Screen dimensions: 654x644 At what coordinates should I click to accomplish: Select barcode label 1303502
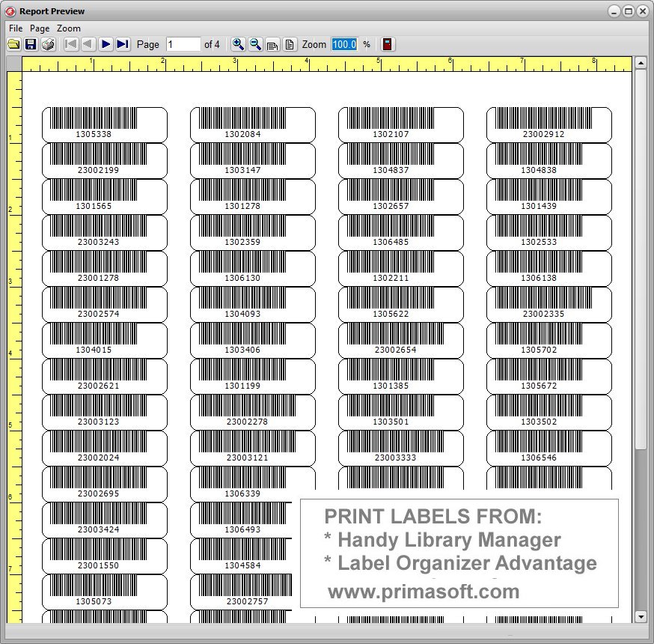[549, 412]
